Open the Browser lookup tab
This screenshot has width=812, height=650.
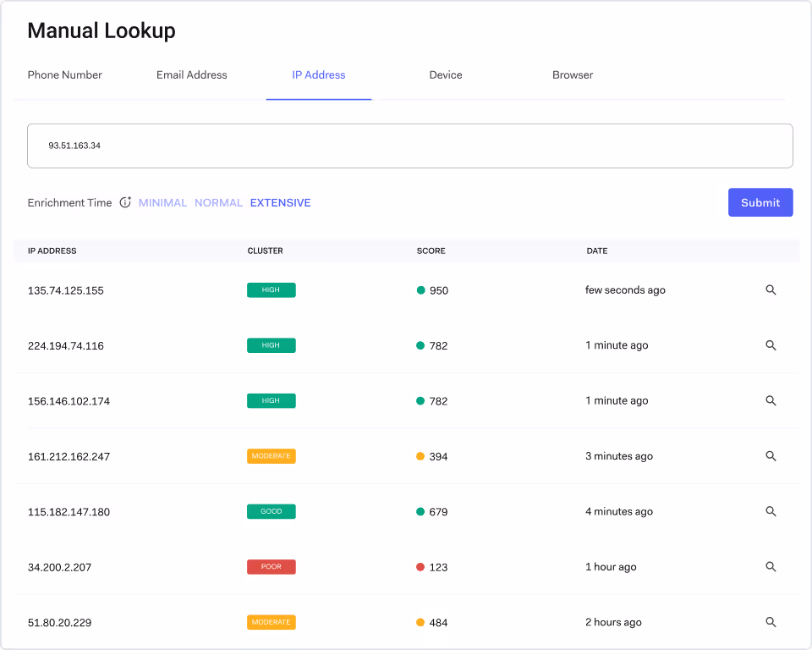[573, 74]
